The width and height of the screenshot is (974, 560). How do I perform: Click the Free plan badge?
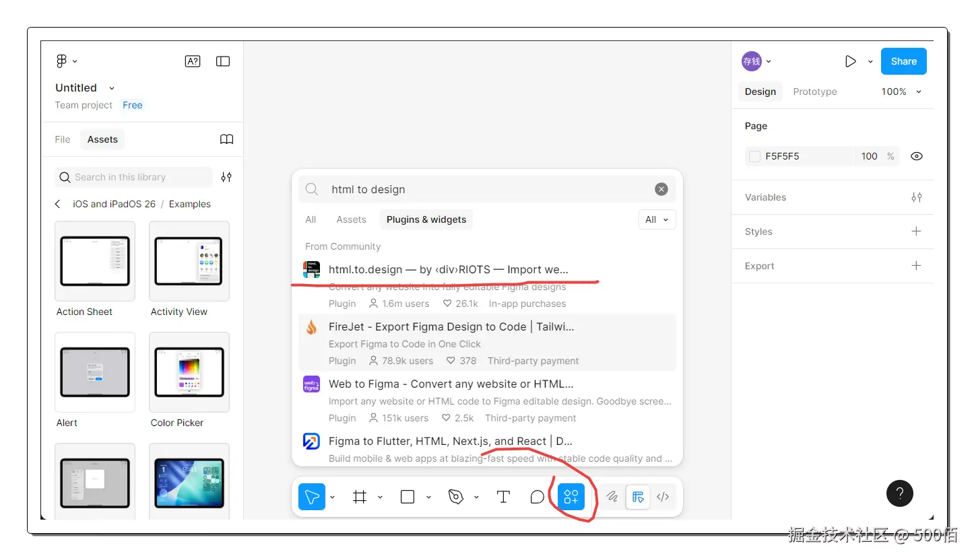coord(133,105)
